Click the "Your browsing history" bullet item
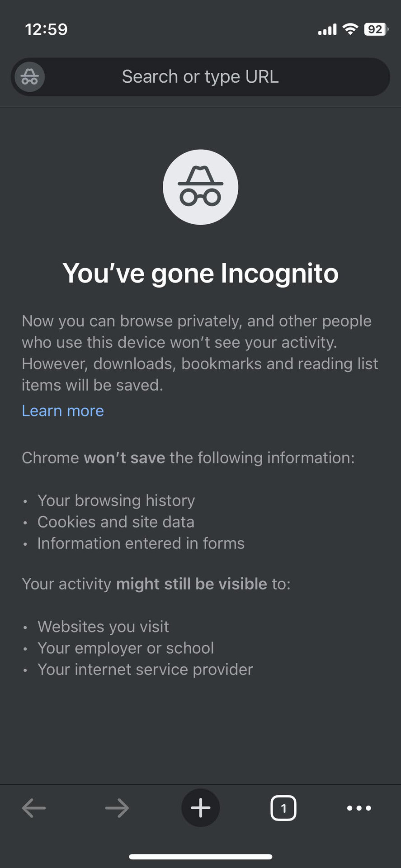 click(116, 500)
